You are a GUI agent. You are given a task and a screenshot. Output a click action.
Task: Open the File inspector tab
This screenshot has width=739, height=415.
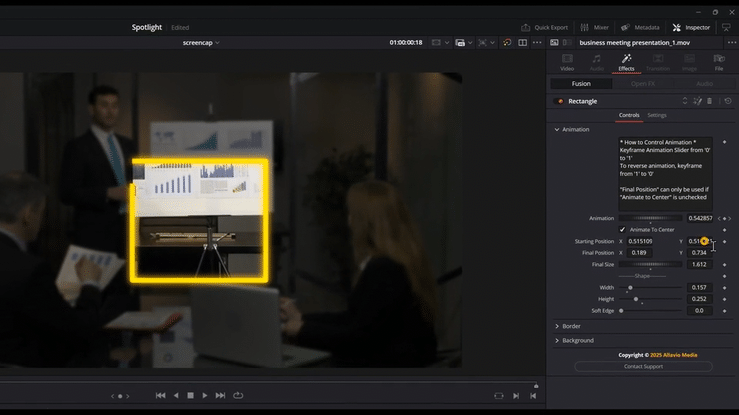tap(719, 62)
